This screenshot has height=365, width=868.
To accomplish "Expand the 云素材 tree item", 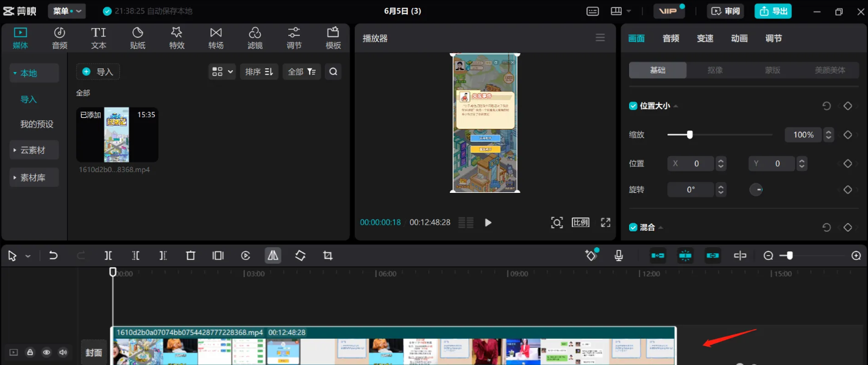I will pos(34,150).
